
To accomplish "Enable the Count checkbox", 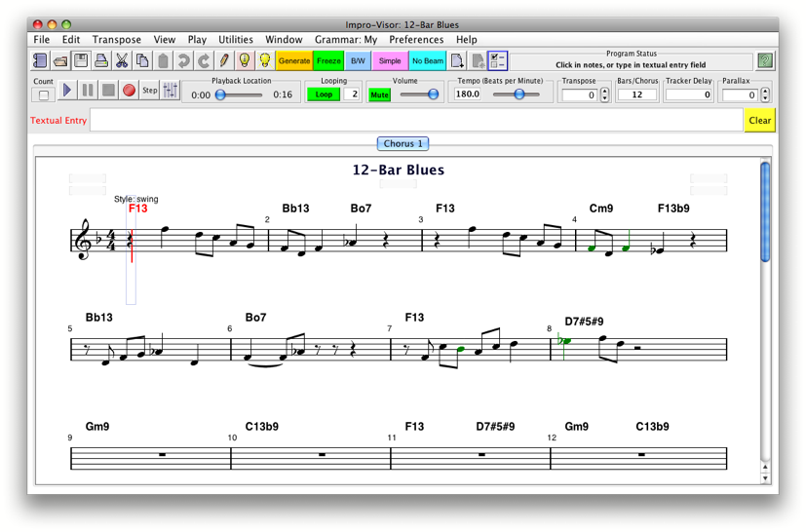I will point(44,95).
